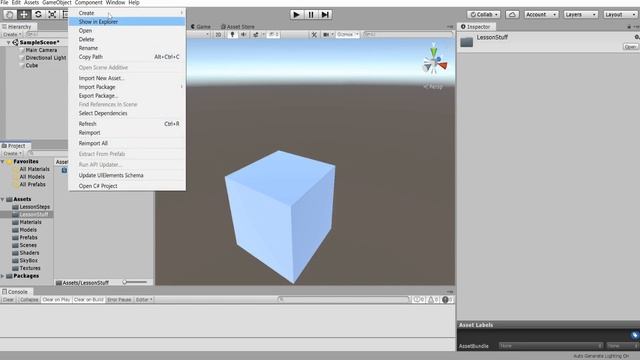Choose Delete in the context menu

pos(127,39)
